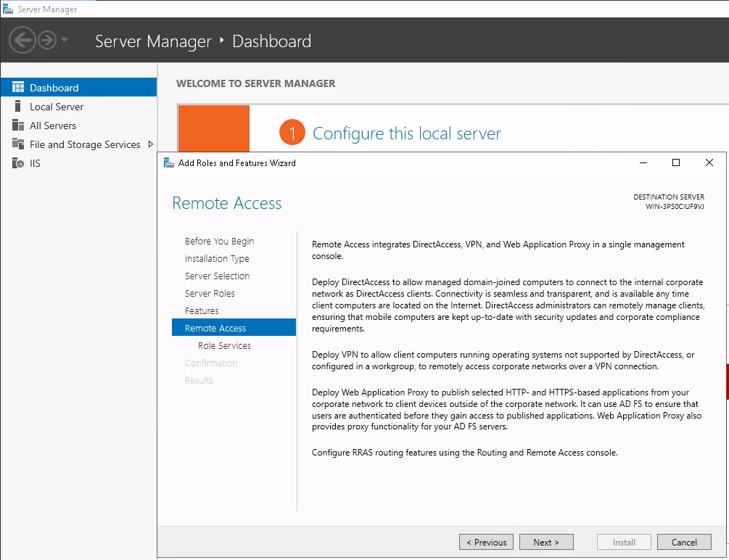Click the paragraph about deploying VPN
The width and height of the screenshot is (729, 560).
click(x=503, y=361)
